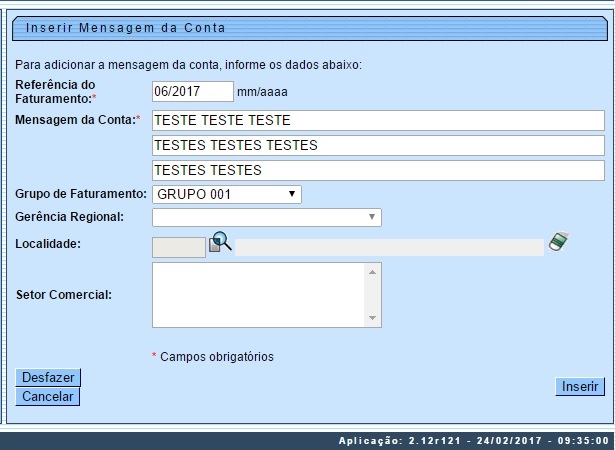Submit the form with Inserir button

click(x=580, y=386)
